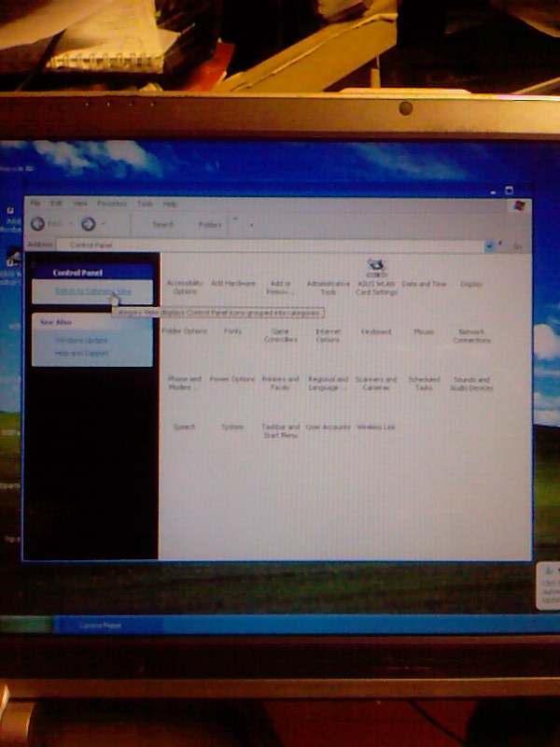The height and width of the screenshot is (747, 560).
Task: Open the File menu
Action: pos(35,204)
